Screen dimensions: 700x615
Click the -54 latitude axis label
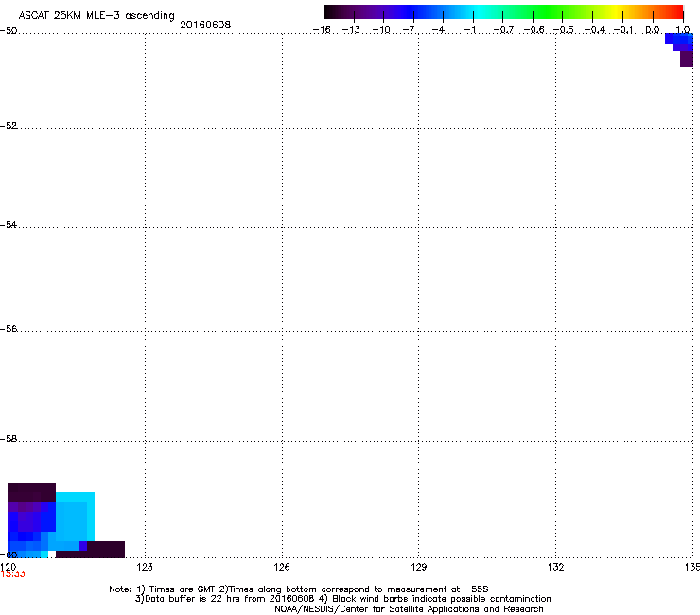(x=9, y=225)
